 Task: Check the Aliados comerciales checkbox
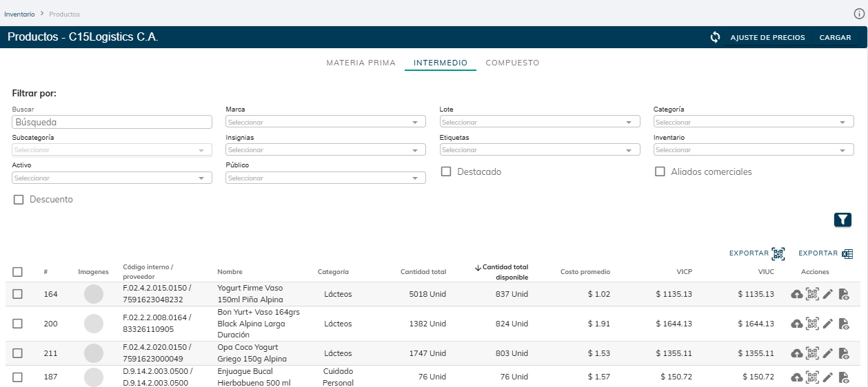point(660,171)
